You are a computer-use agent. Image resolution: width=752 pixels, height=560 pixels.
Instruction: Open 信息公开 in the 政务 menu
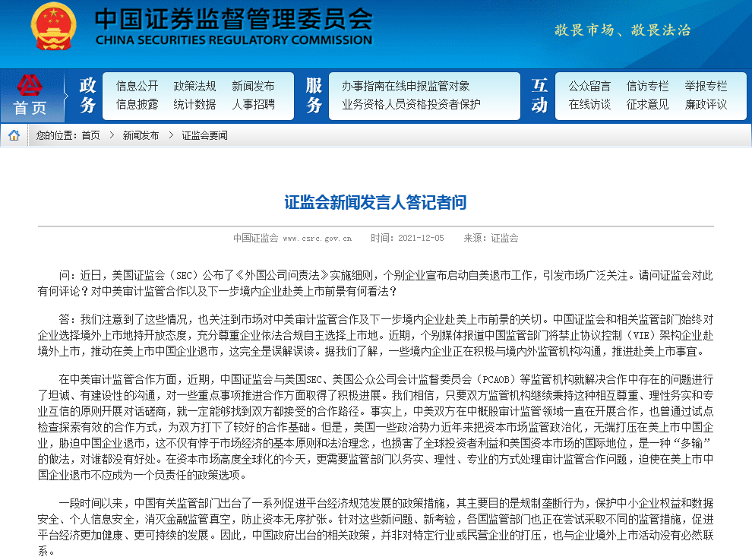pos(137,86)
